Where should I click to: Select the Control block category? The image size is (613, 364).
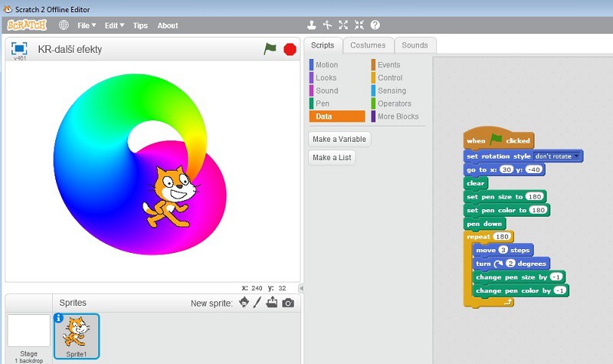[398, 78]
